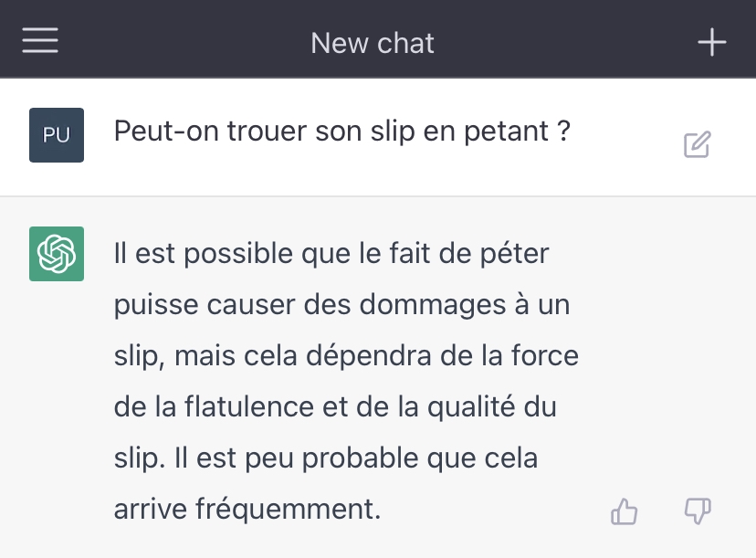Select the top navigation bar title
This screenshot has width=756, height=558.
pyautogui.click(x=372, y=41)
